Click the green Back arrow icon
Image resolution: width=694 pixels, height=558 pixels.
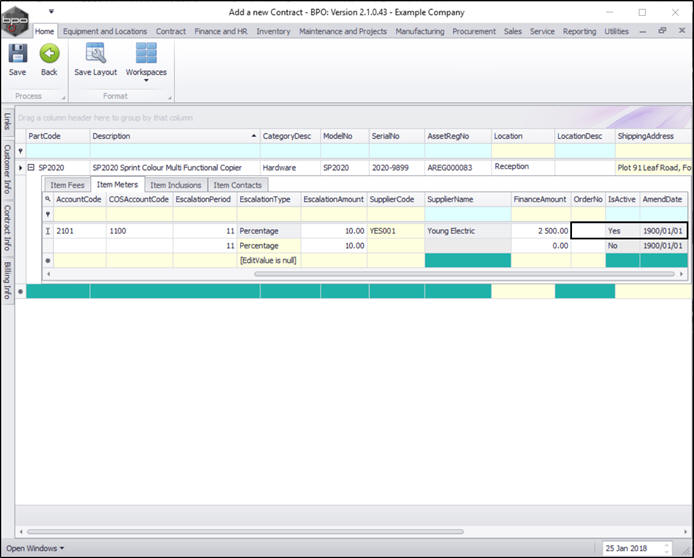tap(49, 55)
